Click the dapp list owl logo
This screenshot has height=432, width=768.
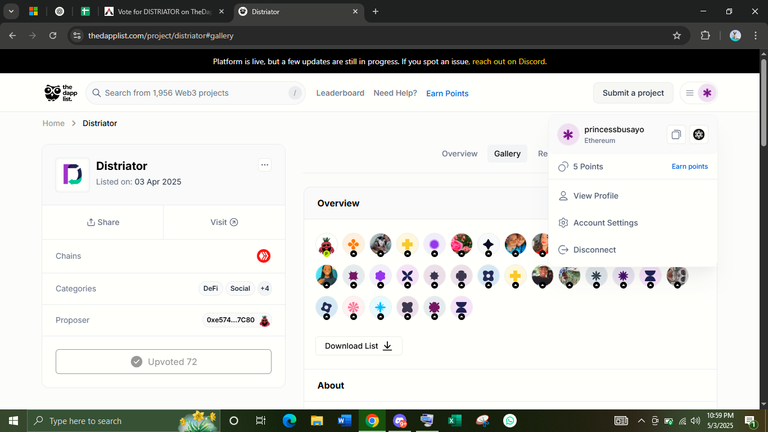tap(61, 93)
